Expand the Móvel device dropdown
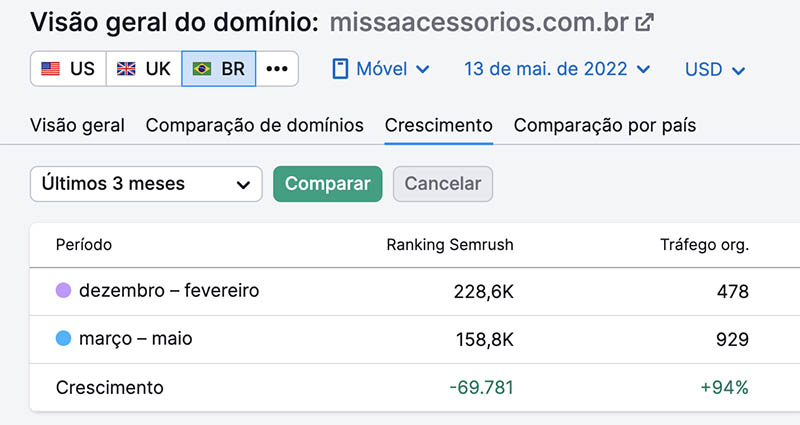Screen dimensions: 800x425 [x=381, y=68]
